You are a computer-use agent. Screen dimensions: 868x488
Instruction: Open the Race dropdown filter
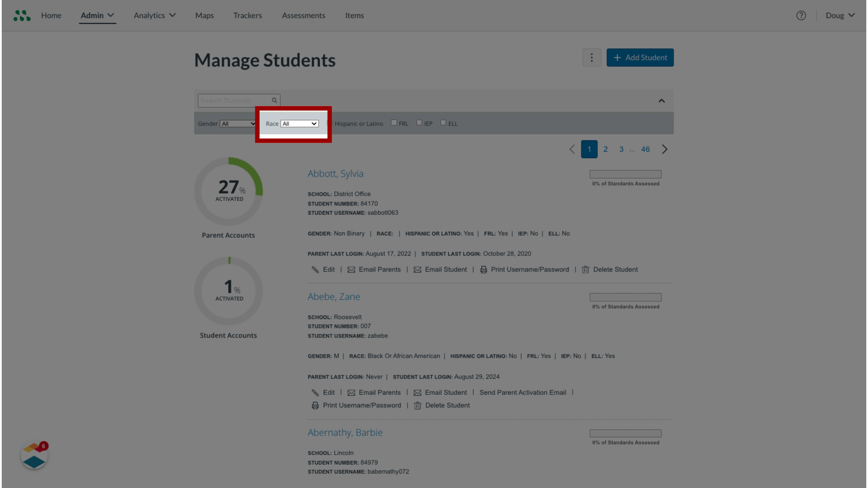coord(299,123)
